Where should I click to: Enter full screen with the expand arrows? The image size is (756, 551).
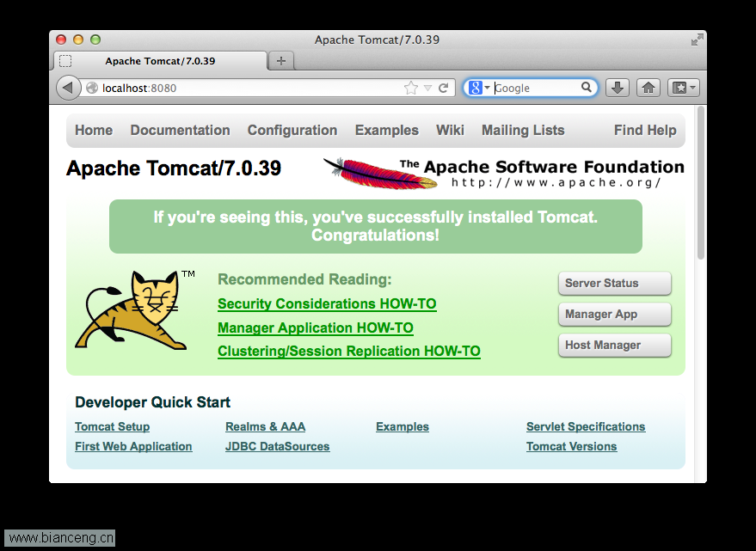tap(697, 40)
